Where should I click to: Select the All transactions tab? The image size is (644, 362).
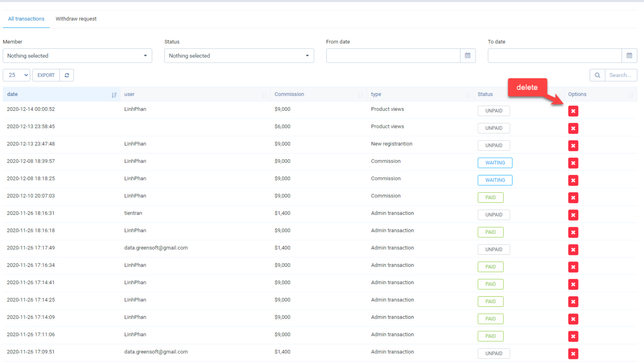tap(26, 19)
